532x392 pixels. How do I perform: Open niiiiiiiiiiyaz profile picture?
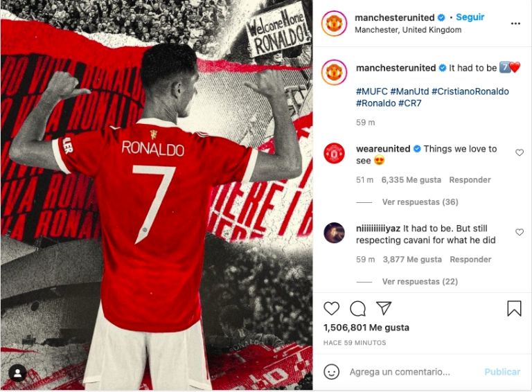click(x=334, y=233)
